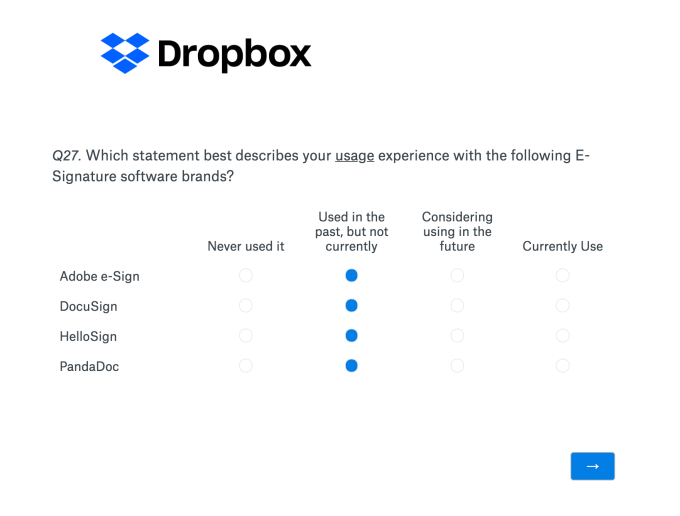Click the underlined word 'usage' in question
This screenshot has width=680, height=516.
tap(354, 156)
